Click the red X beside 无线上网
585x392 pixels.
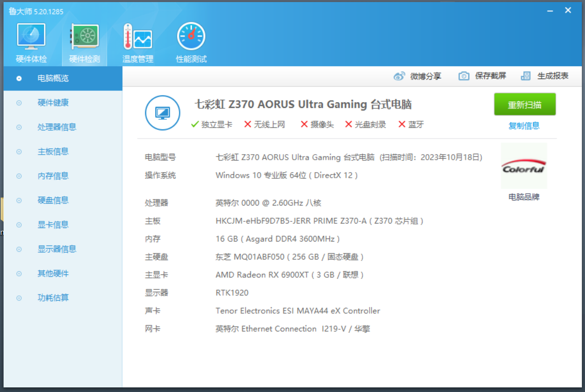click(x=248, y=124)
